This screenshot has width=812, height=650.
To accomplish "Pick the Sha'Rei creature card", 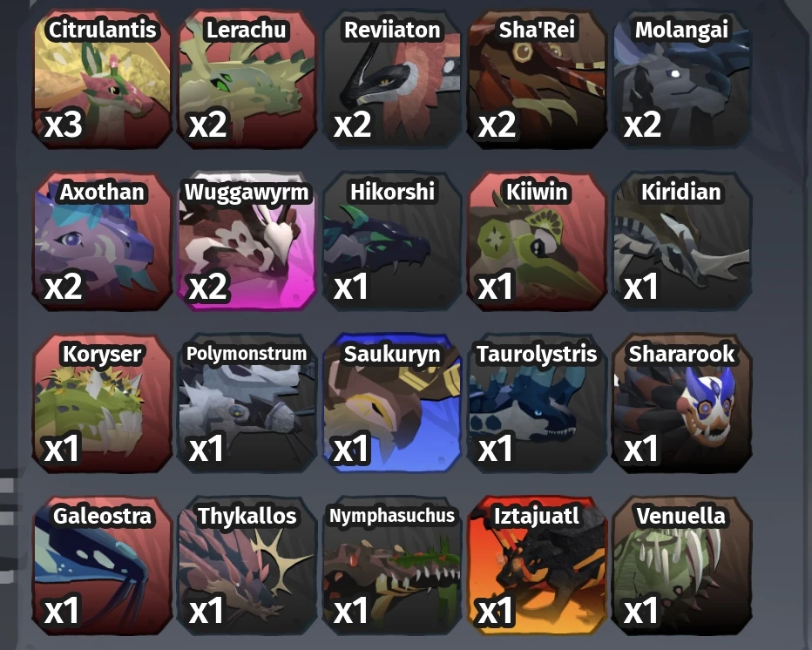I will click(537, 79).
